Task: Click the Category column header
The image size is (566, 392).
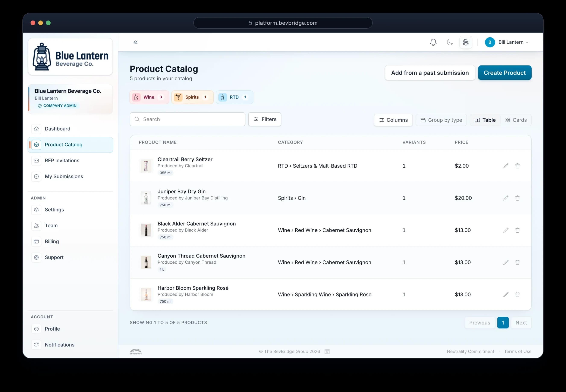Action: [290, 142]
